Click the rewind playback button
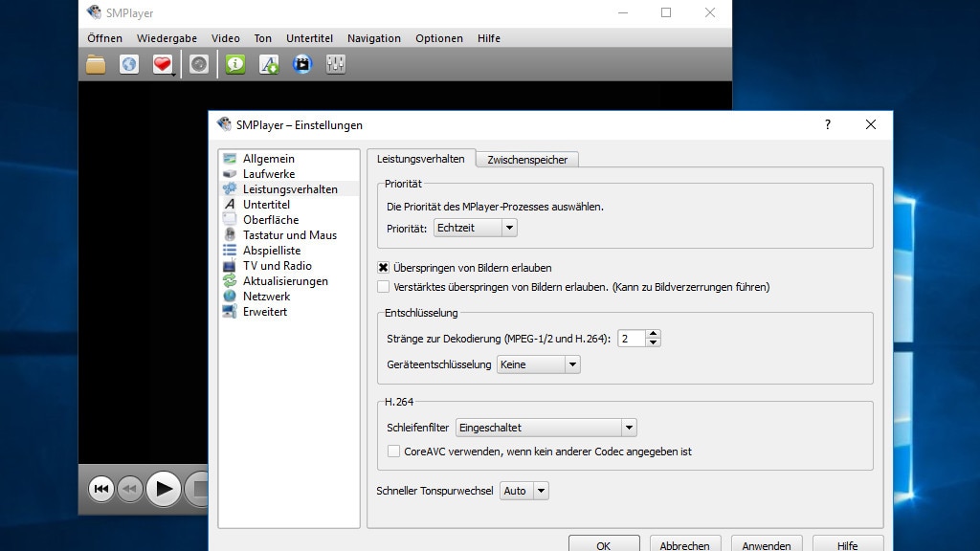The width and height of the screenshot is (980, 551). 130,489
